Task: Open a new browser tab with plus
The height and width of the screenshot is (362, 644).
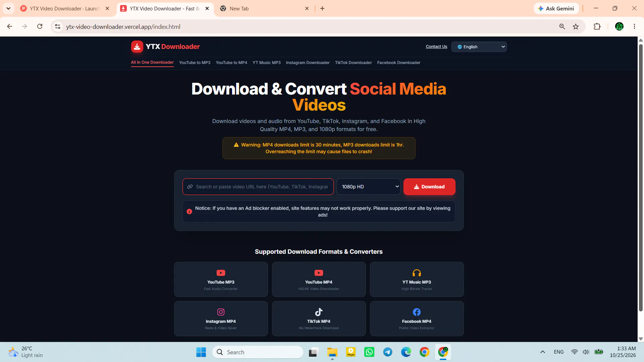Action: click(322, 8)
